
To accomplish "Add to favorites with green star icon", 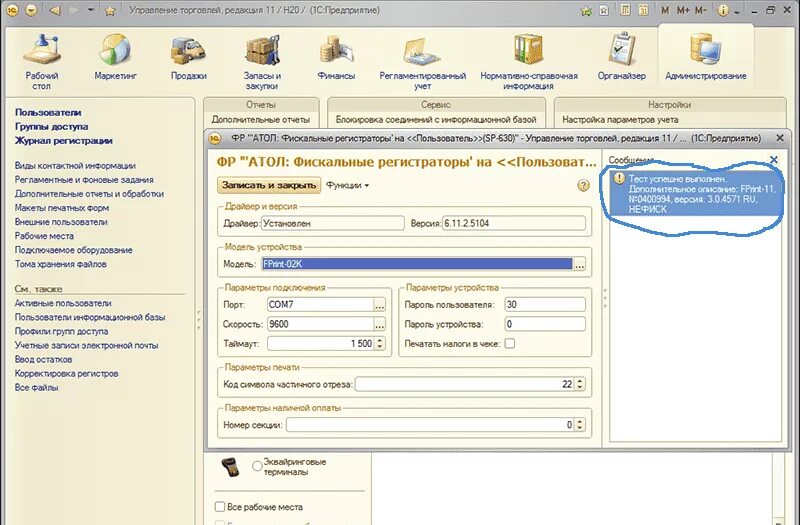I will point(587,10).
